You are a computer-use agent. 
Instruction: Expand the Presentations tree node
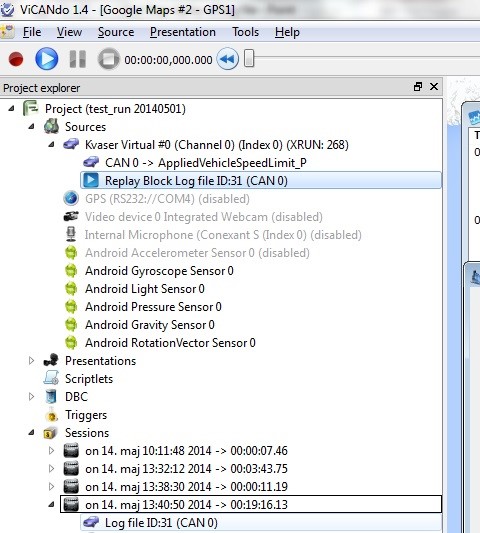pos(31,360)
